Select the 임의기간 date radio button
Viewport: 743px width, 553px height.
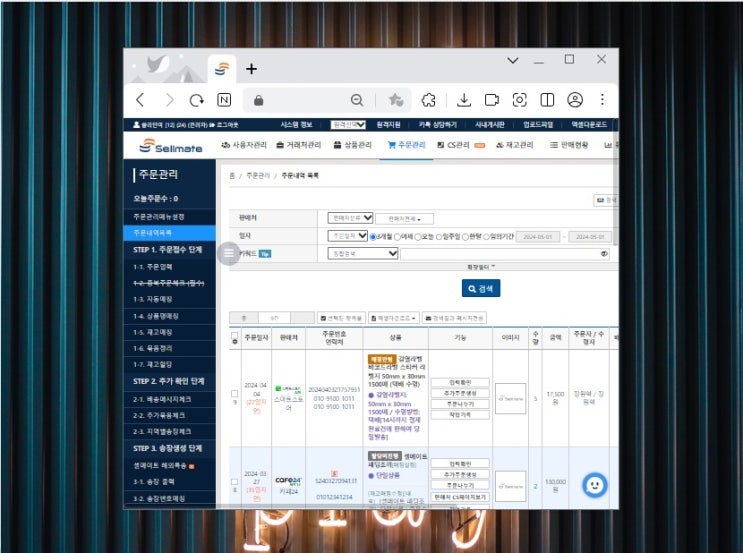[x=486, y=237]
